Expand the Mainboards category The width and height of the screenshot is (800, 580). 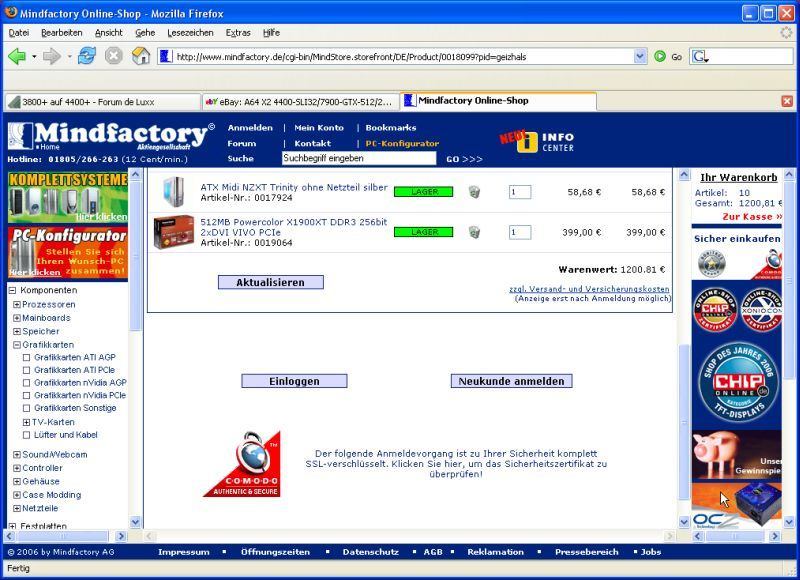tap(17, 318)
